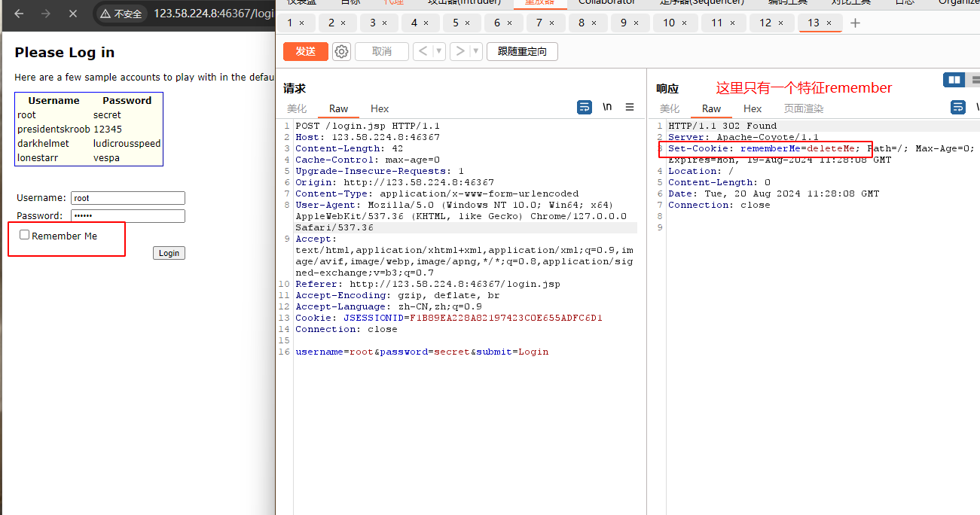
Task: Select side-by-side layout toggle
Action: (954, 80)
